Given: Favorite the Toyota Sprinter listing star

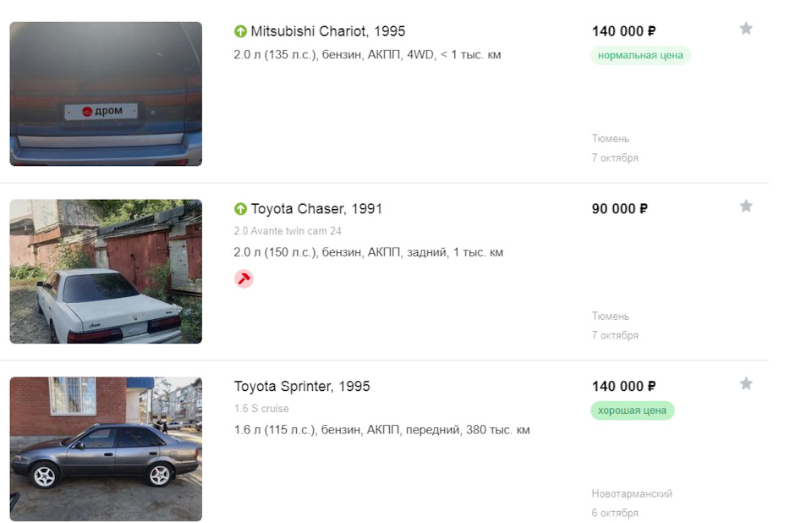Looking at the screenshot, I should click(745, 384).
